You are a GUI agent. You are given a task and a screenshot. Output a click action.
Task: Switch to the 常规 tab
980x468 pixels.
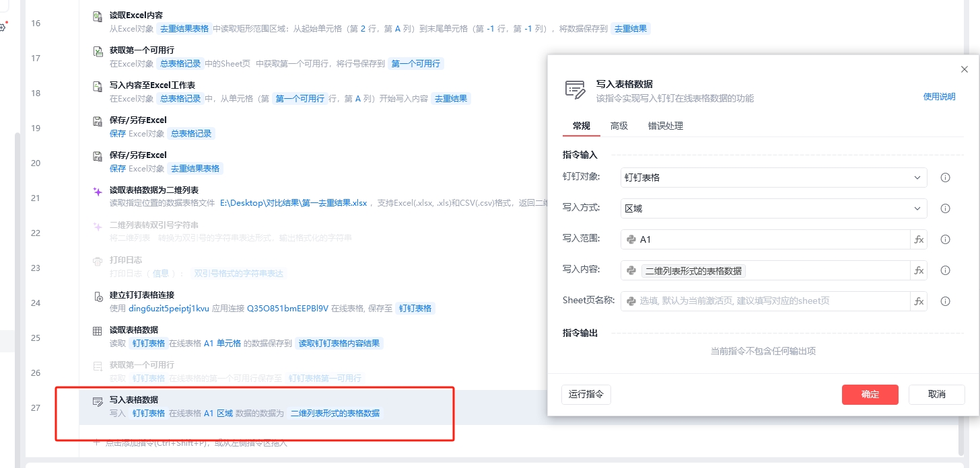(582, 126)
